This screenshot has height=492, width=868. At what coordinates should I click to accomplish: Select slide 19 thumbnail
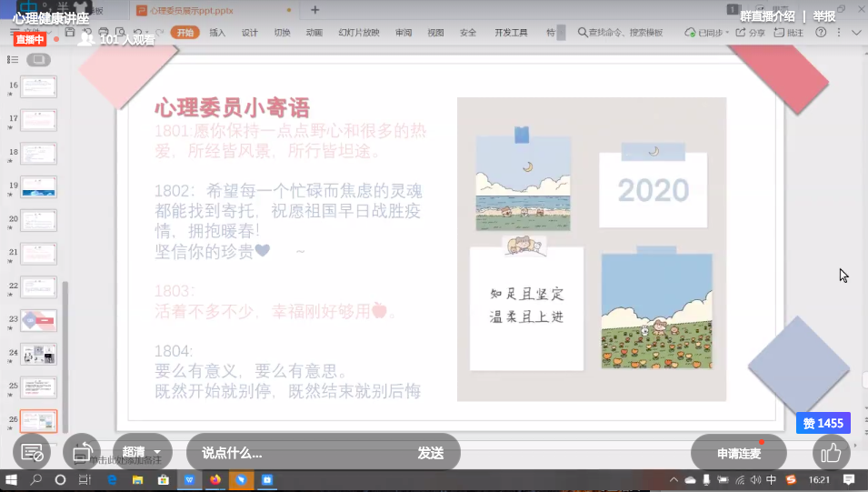38,187
